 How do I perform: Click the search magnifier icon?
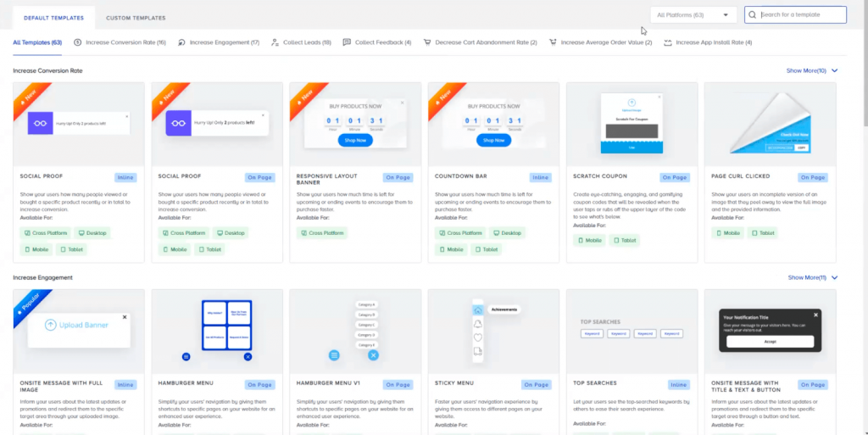tap(752, 15)
